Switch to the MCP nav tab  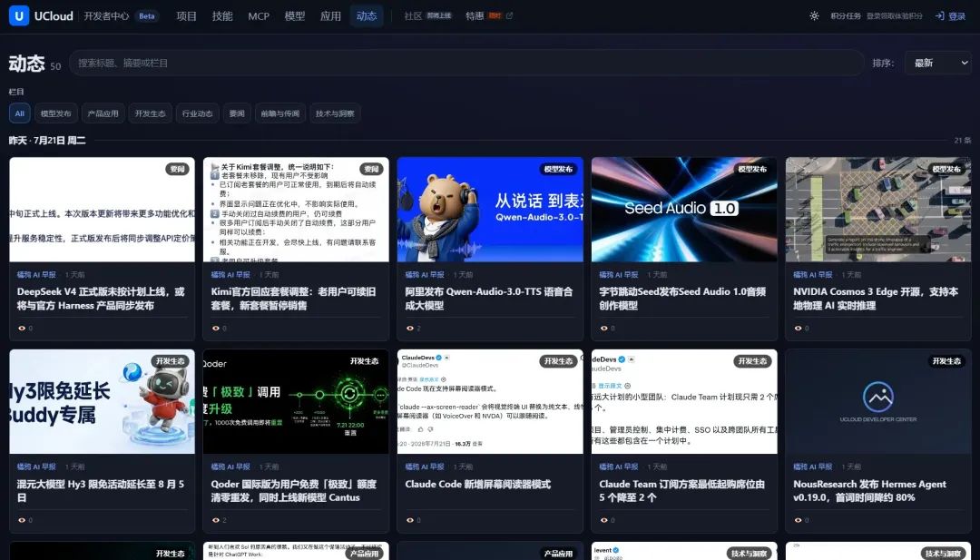259,16
